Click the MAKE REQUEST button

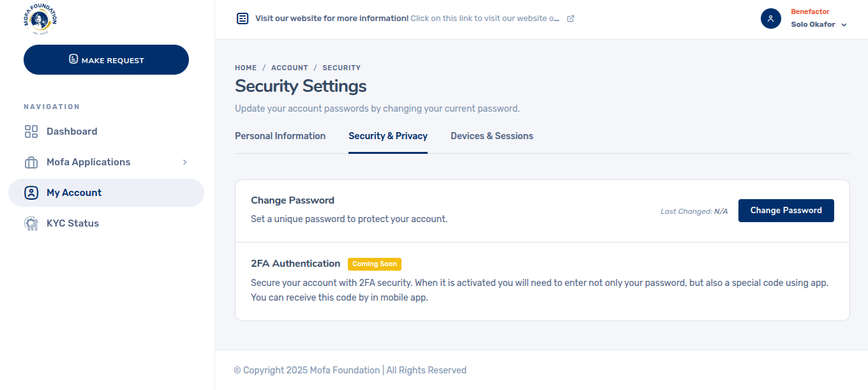coord(106,60)
